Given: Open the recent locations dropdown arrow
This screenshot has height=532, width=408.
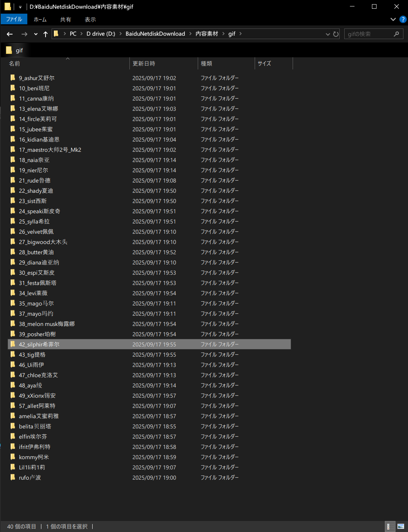Looking at the screenshot, I should click(36, 34).
